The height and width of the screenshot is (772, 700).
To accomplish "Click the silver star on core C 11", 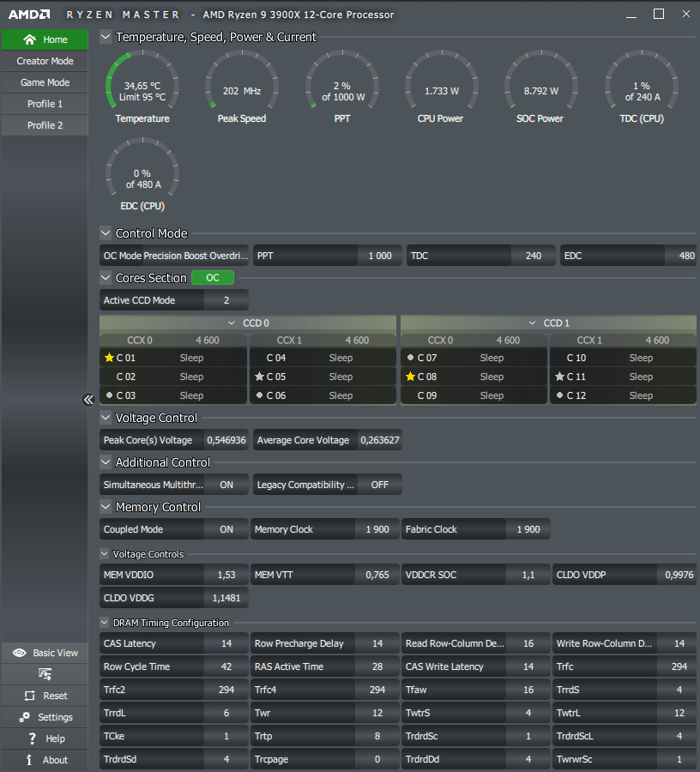I will click(559, 377).
